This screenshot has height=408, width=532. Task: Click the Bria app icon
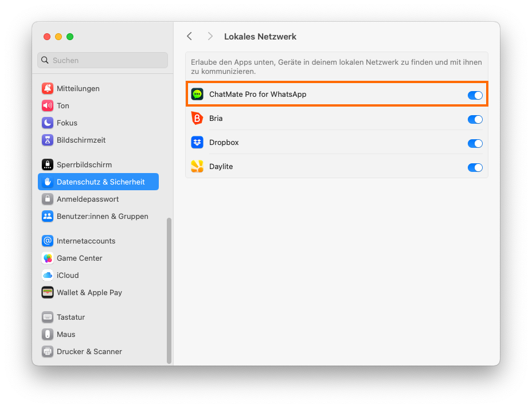pos(197,119)
